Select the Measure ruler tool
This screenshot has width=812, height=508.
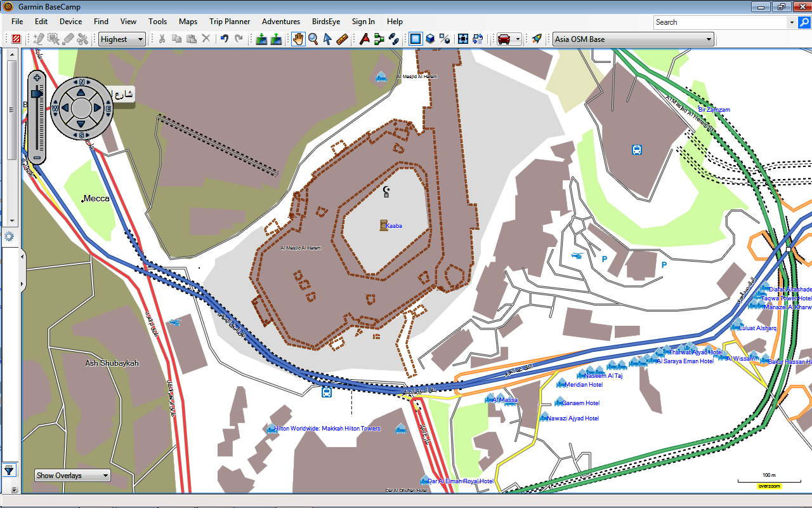[x=342, y=39]
